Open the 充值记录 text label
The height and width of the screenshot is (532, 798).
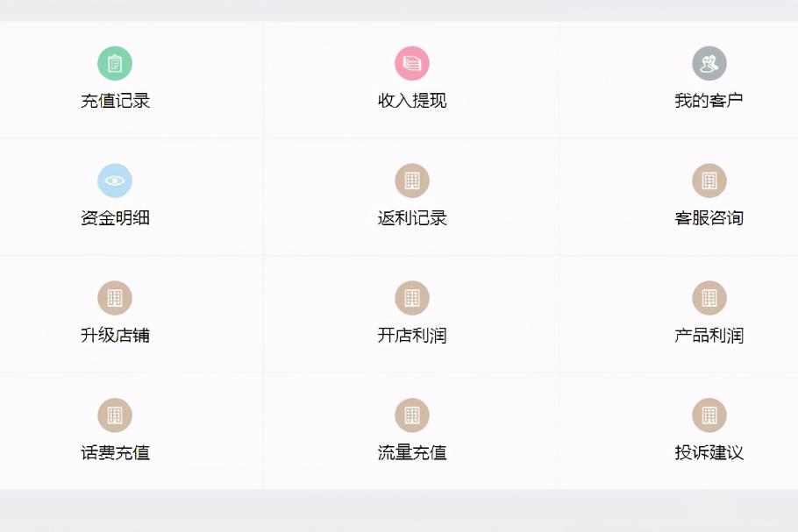[115, 101]
